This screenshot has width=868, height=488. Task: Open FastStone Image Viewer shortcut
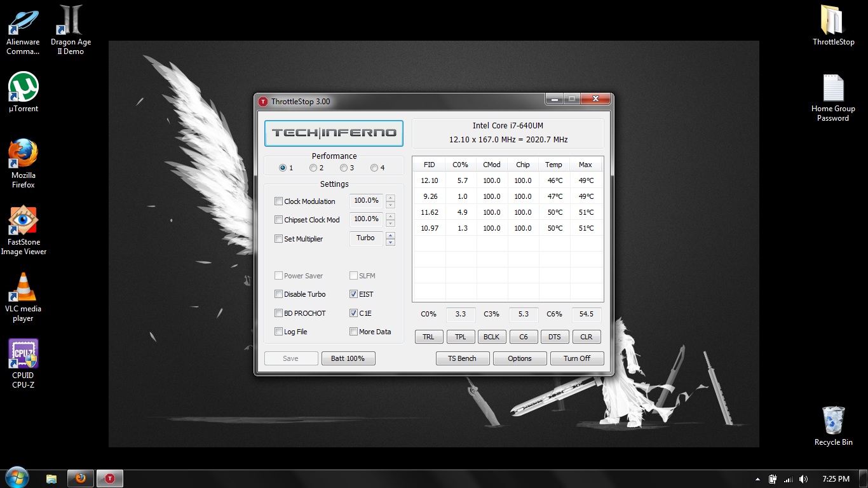click(x=24, y=231)
